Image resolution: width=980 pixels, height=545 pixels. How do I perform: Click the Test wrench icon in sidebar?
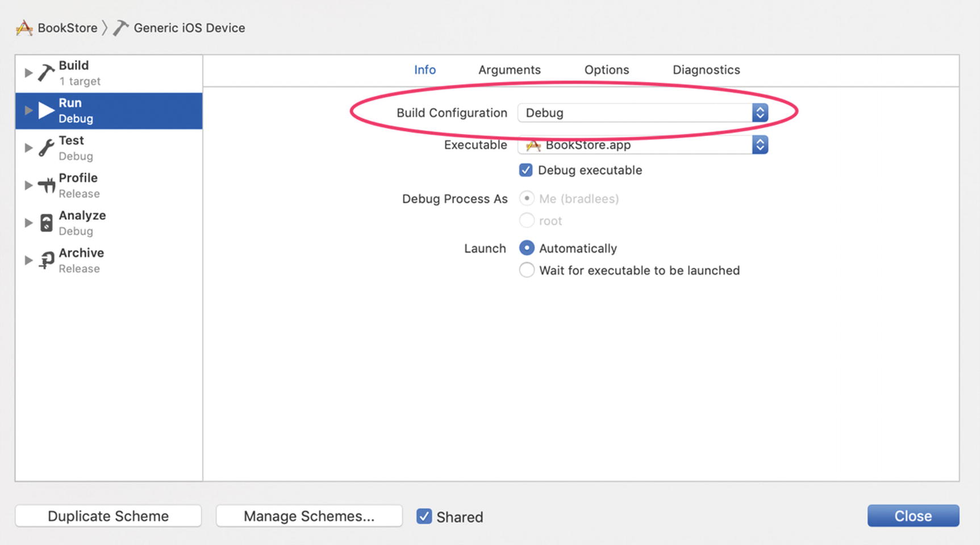click(x=46, y=148)
